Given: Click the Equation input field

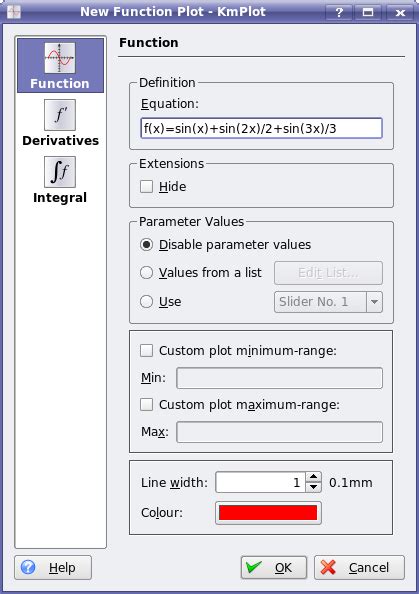Looking at the screenshot, I should click(261, 128).
